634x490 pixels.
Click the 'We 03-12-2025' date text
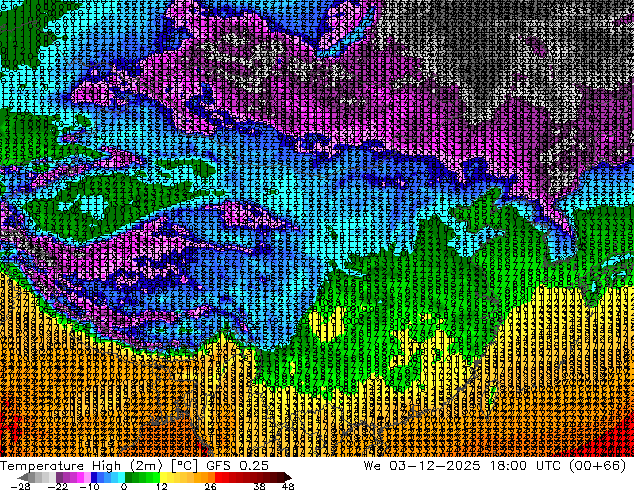(x=422, y=466)
